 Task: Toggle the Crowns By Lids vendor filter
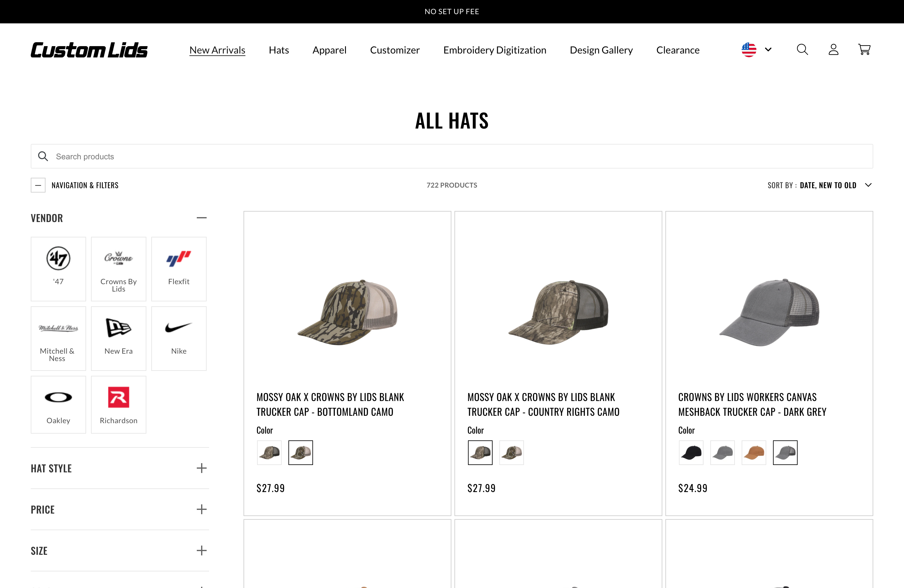[x=118, y=258]
